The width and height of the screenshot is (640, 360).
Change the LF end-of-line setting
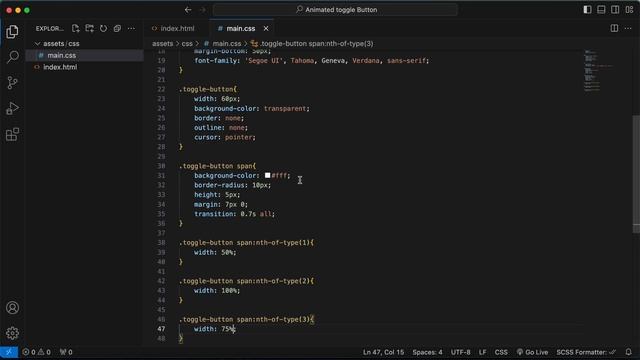coord(482,352)
